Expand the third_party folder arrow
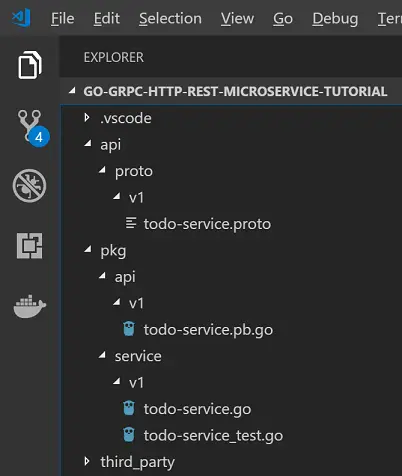Image resolution: width=402 pixels, height=476 pixels. point(87,461)
